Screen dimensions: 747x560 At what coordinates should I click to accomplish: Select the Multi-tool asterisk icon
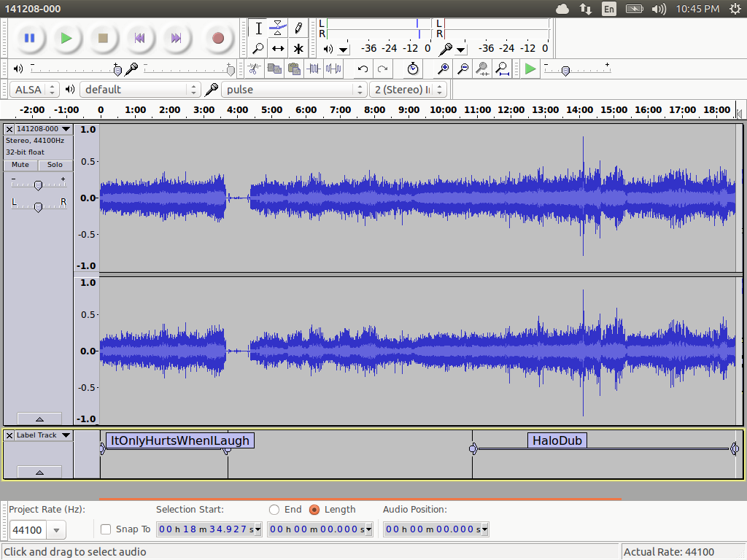(298, 49)
